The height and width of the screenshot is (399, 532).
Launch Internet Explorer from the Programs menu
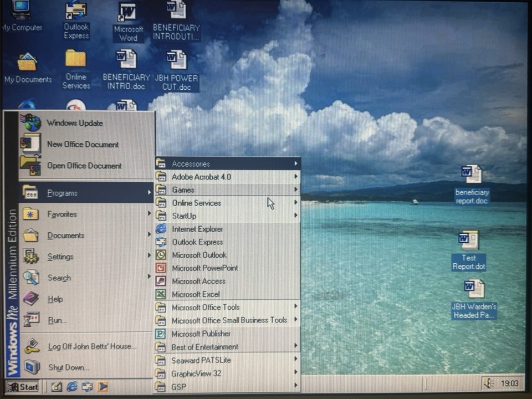pyautogui.click(x=197, y=229)
